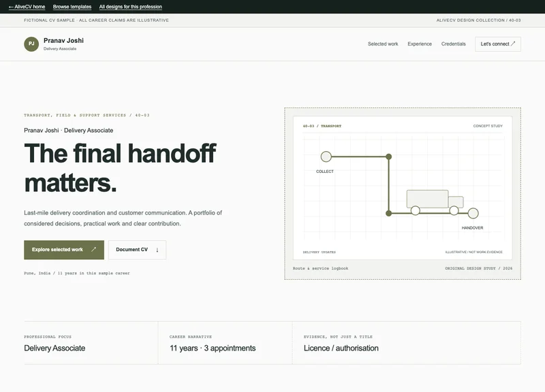Click 'ALIVECV DESIGN COLLECTION / 40-03' text
The width and height of the screenshot is (545, 392).
478,20
